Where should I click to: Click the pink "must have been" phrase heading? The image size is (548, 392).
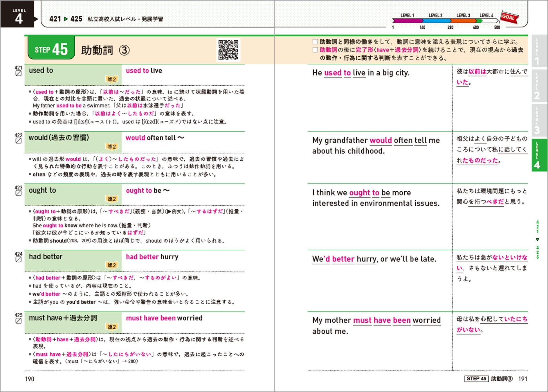pos(151,318)
